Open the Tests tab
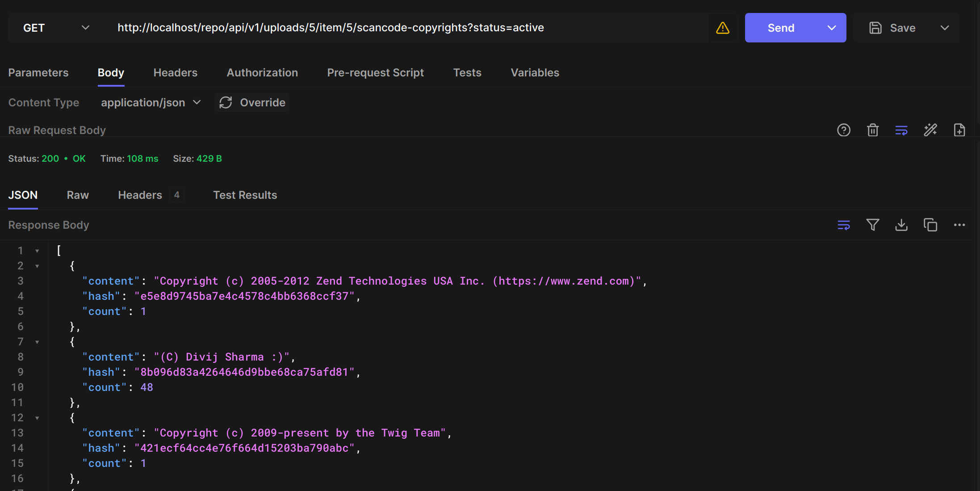This screenshot has height=491, width=980. pyautogui.click(x=467, y=72)
